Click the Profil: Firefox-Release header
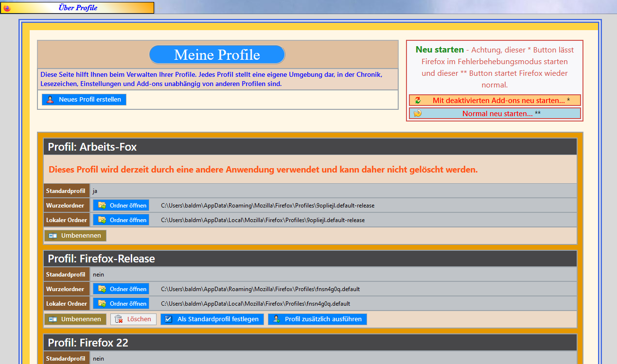Image resolution: width=617 pixels, height=364 pixels. coord(310,259)
